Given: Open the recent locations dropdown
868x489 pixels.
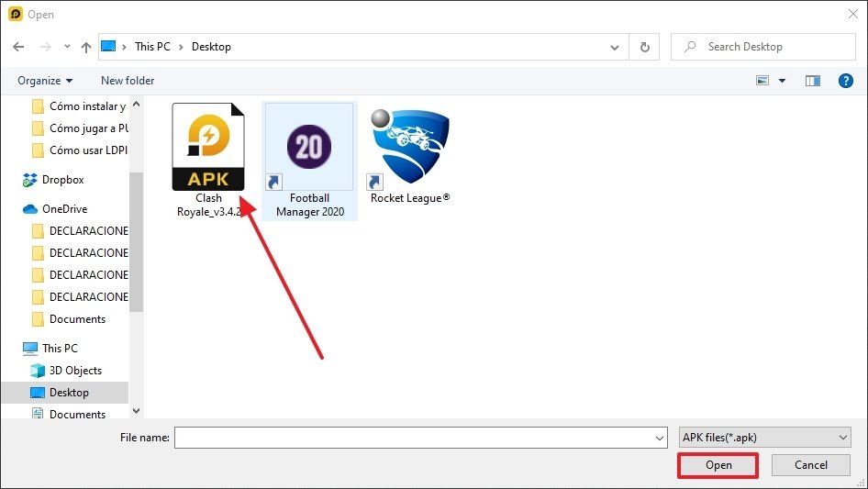Looking at the screenshot, I should pos(67,47).
